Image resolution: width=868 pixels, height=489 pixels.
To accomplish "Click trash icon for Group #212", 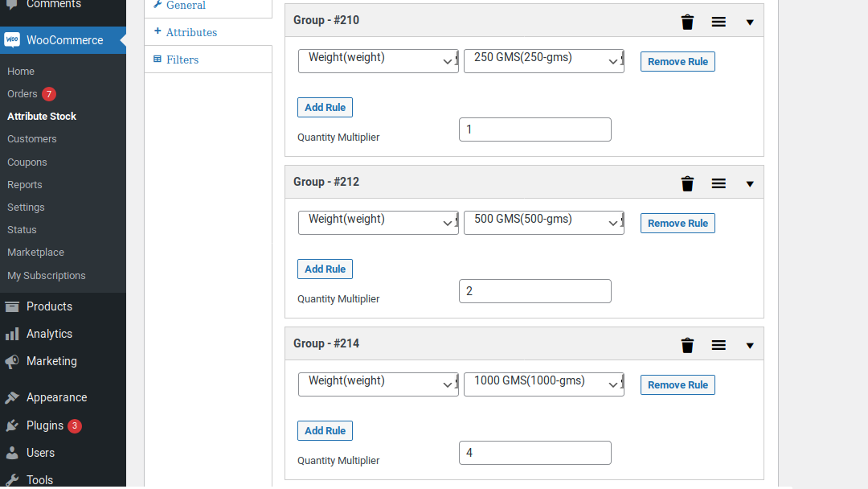I will coord(687,184).
